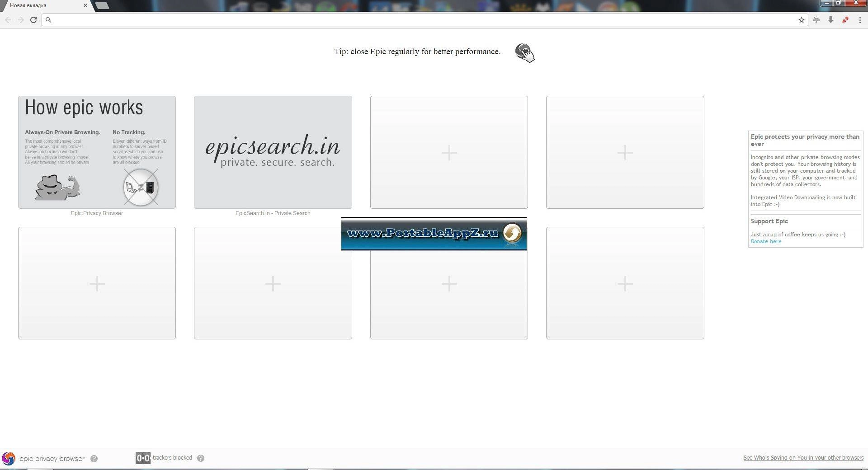Reload the page with the refresh icon
This screenshot has height=470, width=868.
click(33, 20)
